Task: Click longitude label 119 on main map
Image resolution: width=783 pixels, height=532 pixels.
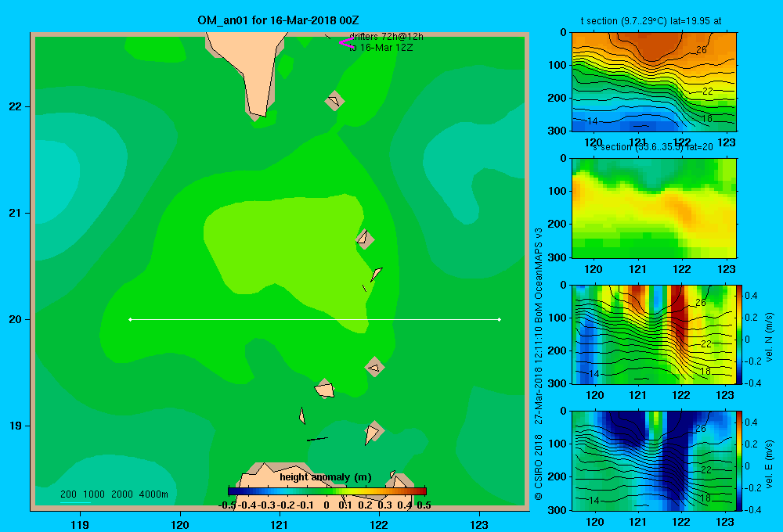Action: pyautogui.click(x=80, y=524)
